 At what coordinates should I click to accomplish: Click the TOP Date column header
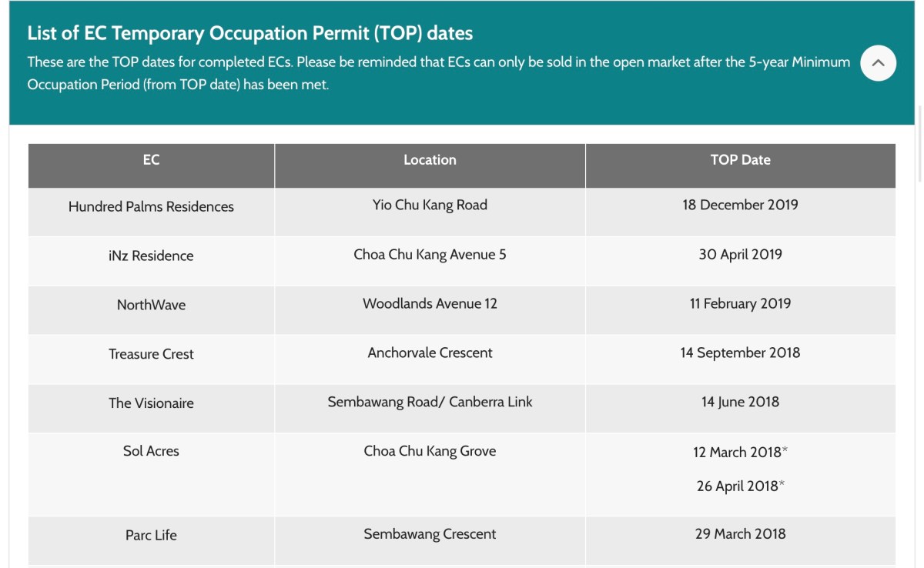[740, 160]
